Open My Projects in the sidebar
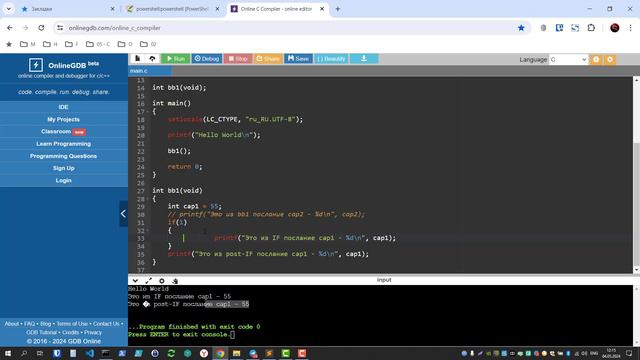 64,119
